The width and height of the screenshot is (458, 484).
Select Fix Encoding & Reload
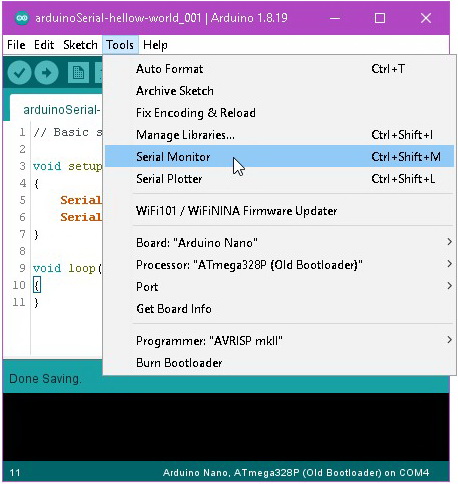[279, 113]
